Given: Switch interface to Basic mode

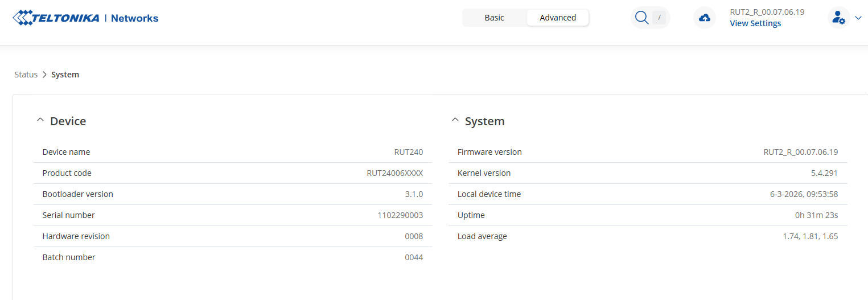Looking at the screenshot, I should 494,18.
